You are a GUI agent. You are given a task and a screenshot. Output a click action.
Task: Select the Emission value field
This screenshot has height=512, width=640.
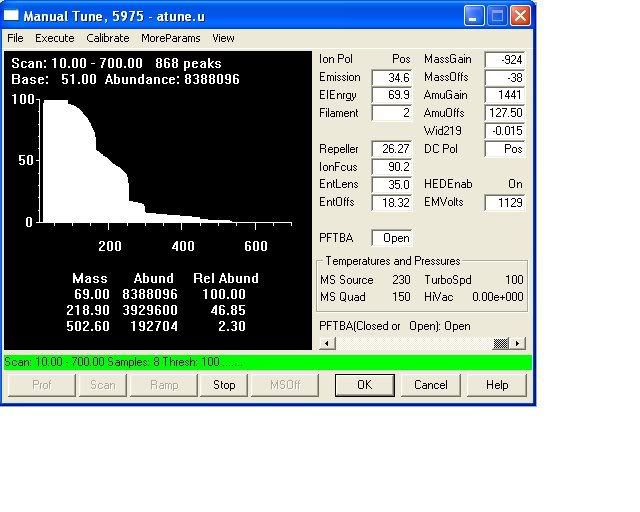391,78
